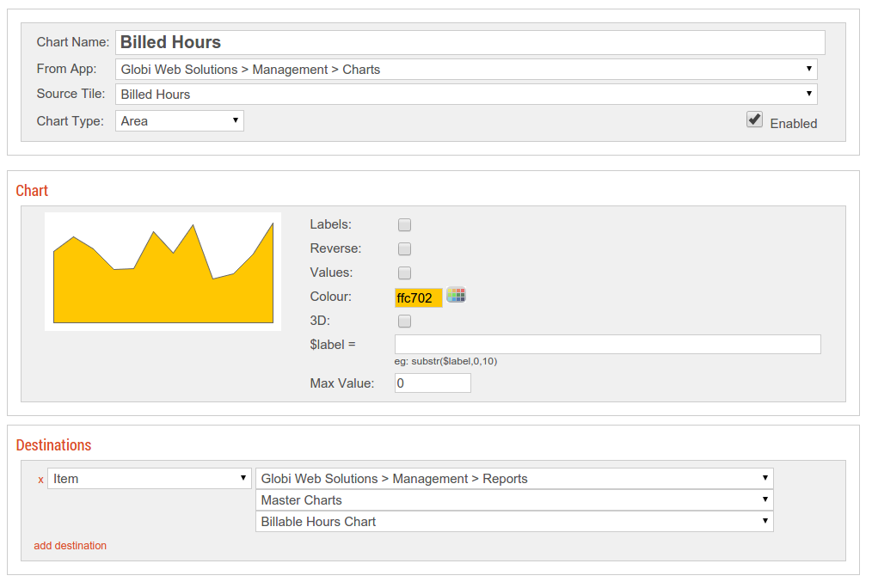
Task: Click into the $label expression field
Action: pyautogui.click(x=608, y=345)
